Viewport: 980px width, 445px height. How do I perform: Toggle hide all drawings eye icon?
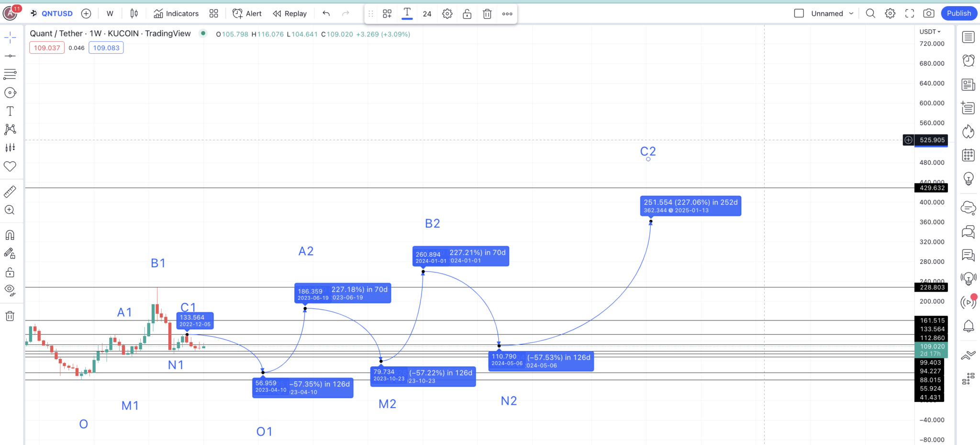[10, 290]
